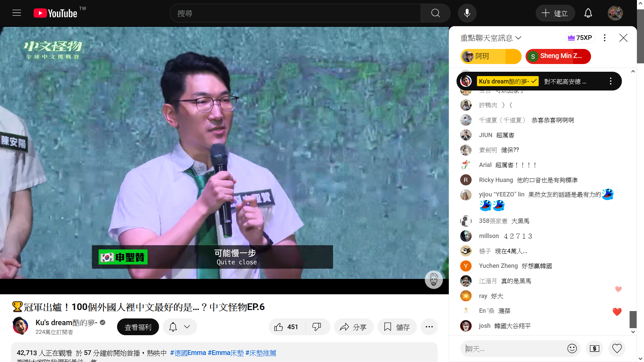644x362 pixels.
Task: Click the 查看福利 membership perks button
Action: (x=138, y=327)
